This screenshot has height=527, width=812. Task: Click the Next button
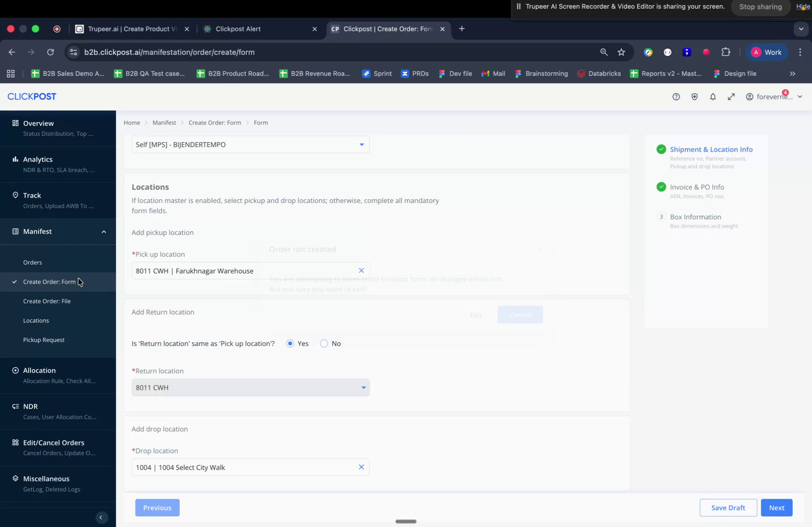[776, 507]
